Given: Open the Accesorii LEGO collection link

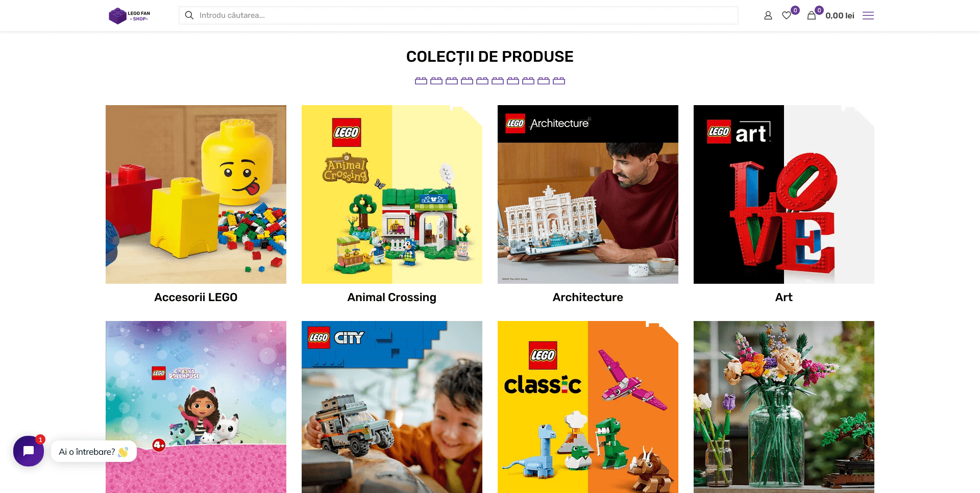Looking at the screenshot, I should pyautogui.click(x=196, y=297).
